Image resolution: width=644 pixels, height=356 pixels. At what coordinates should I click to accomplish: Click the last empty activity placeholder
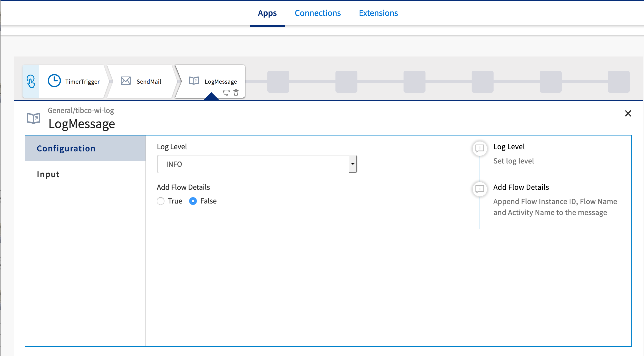(x=618, y=81)
